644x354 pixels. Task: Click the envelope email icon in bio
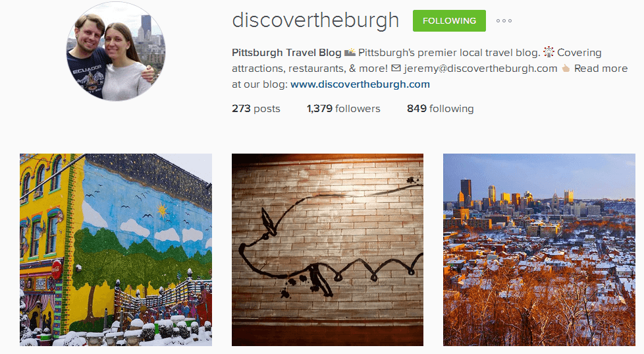pos(396,68)
